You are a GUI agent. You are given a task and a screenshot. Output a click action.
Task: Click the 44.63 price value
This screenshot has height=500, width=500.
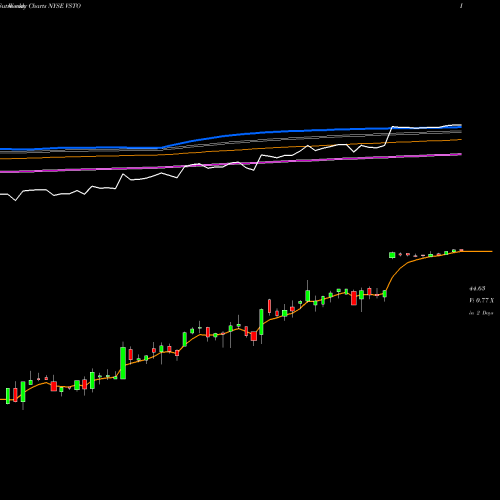click(x=477, y=289)
